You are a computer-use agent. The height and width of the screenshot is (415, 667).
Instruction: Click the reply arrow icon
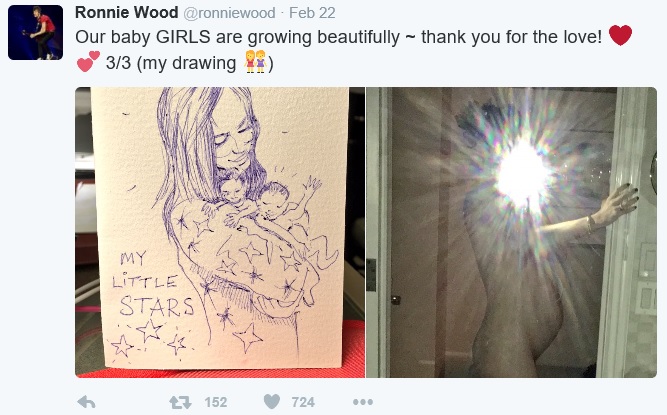87,402
